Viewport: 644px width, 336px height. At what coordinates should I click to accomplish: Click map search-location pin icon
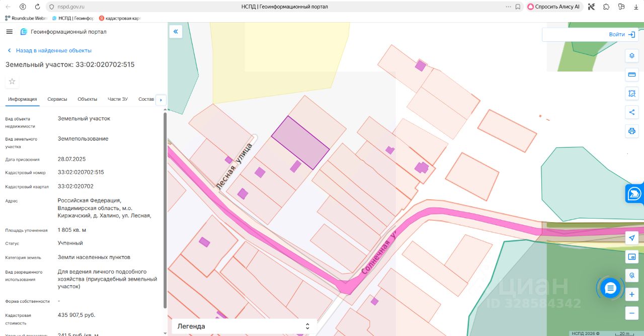point(631,276)
